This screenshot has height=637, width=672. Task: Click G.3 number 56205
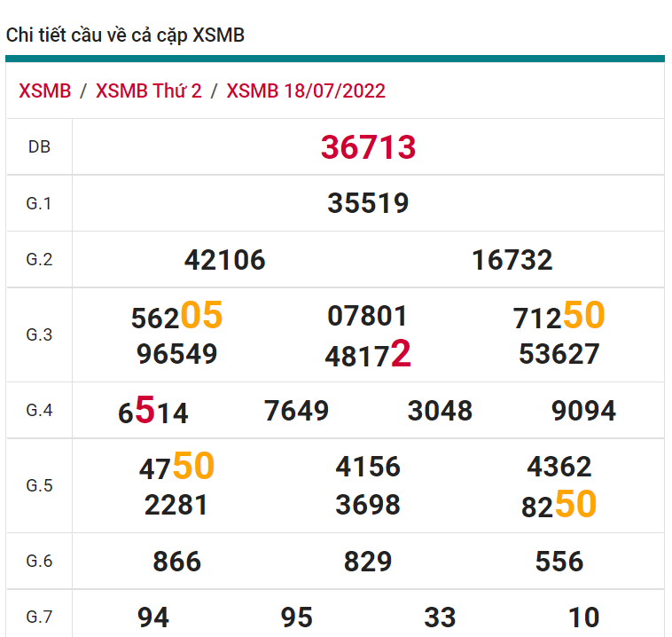pos(176,317)
